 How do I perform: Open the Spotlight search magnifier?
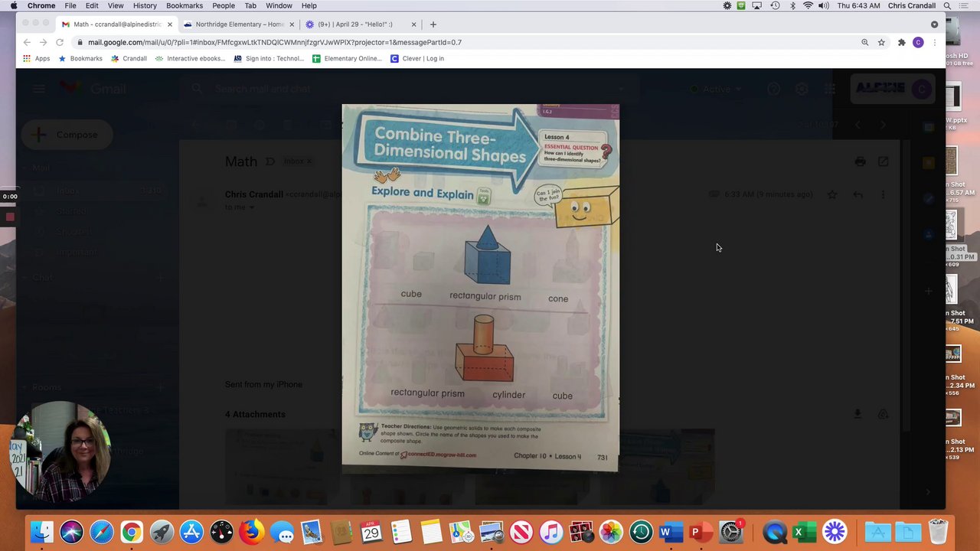pyautogui.click(x=947, y=5)
